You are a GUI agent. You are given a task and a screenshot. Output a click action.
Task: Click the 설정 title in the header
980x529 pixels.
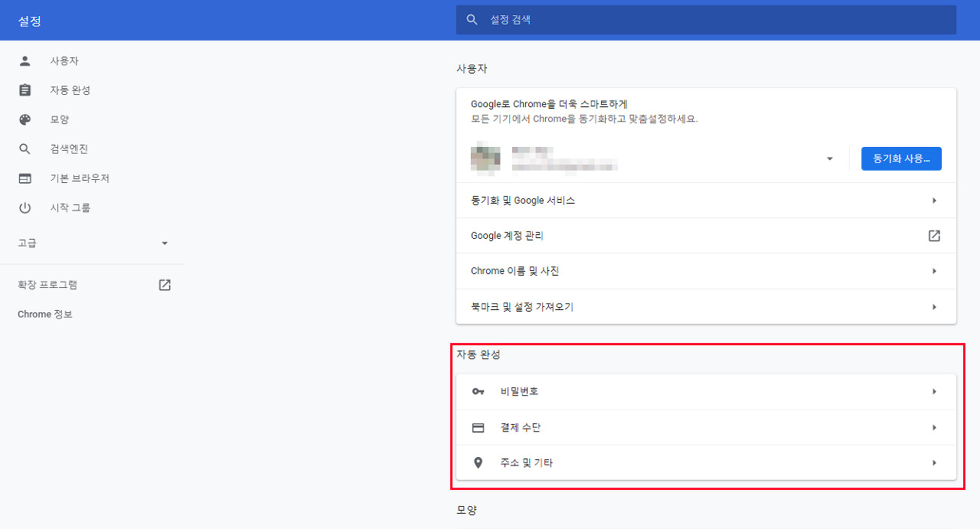(30, 21)
